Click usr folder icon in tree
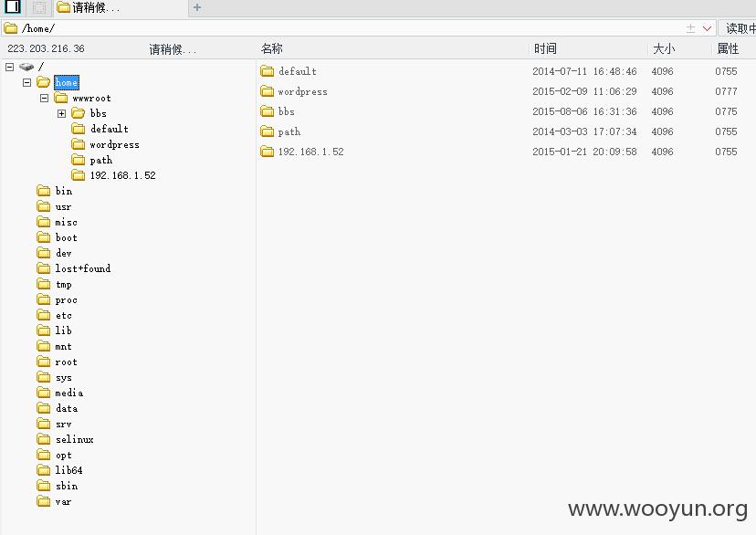 (44, 206)
